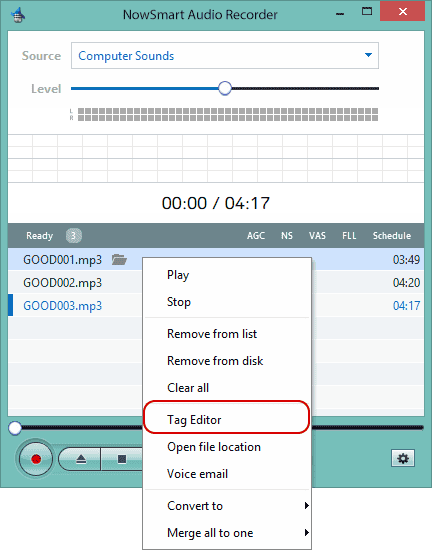Choose Clear all in context menu
Screen dimensions: 432x550
point(227,388)
